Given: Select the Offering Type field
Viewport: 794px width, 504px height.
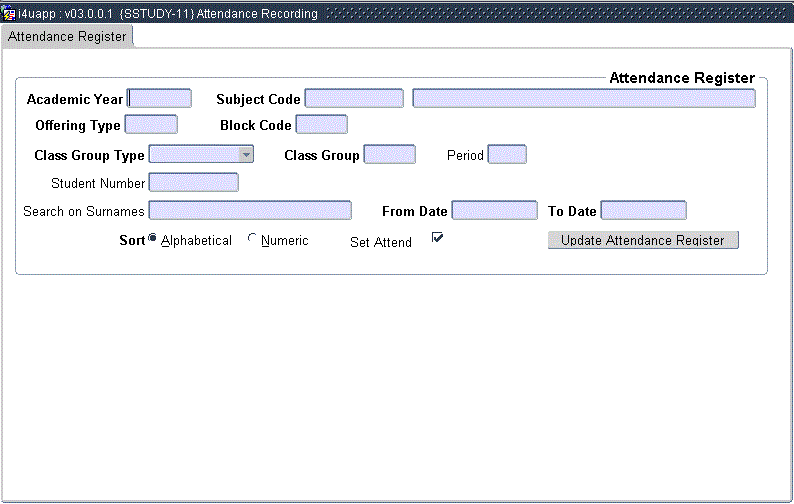Looking at the screenshot, I should (x=151, y=124).
